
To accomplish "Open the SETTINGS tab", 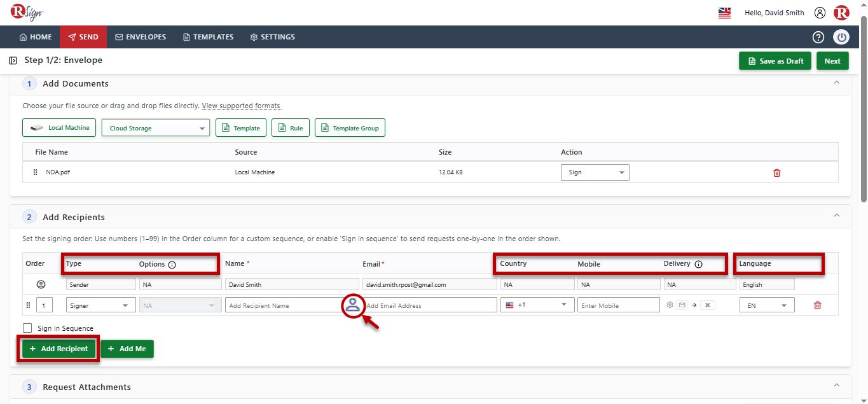I will point(272,37).
